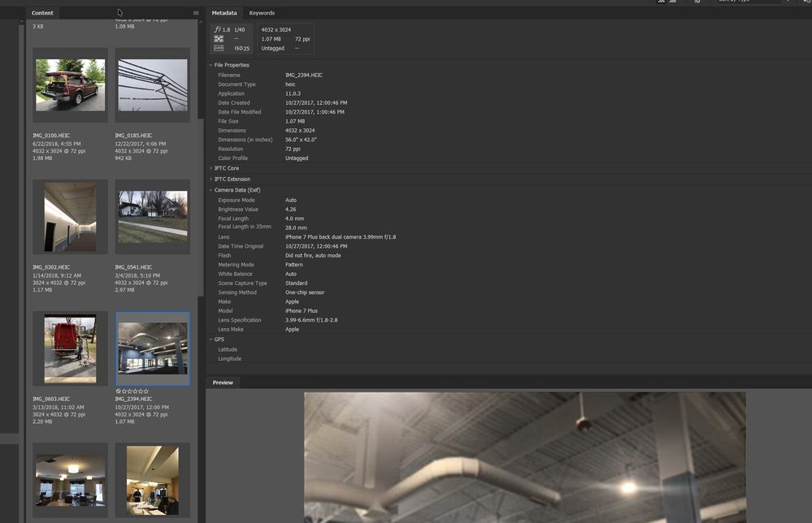
Task: Select the Preview panel tab
Action: tap(223, 383)
